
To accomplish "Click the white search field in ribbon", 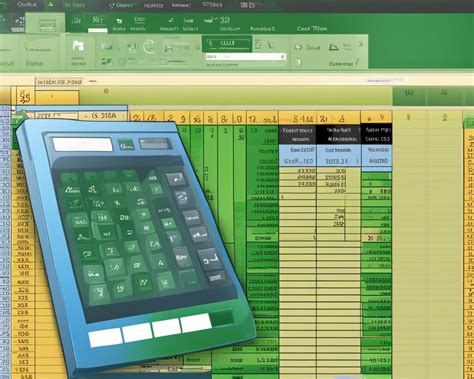I will 246,57.
